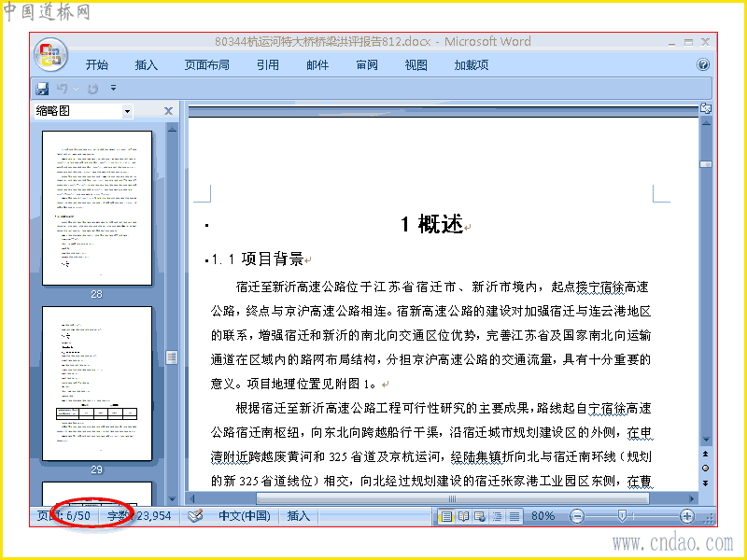The image size is (747, 560).
Task: Switch to Print Layout view
Action: pyautogui.click(x=446, y=516)
